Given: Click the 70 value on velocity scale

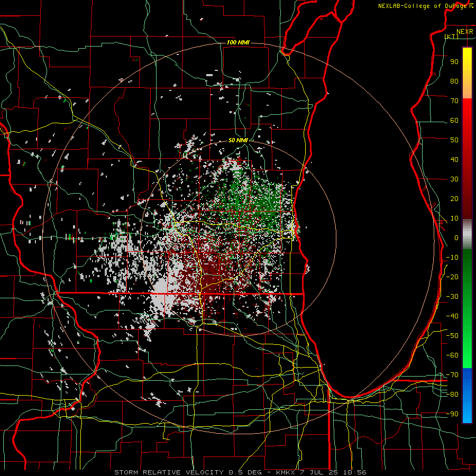Looking at the screenshot, I should tap(454, 101).
